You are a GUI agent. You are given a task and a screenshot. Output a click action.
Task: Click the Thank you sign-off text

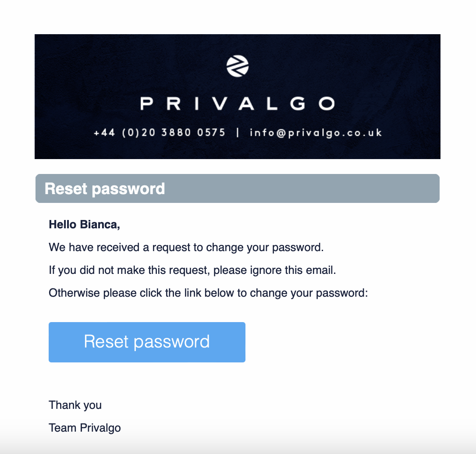tap(75, 405)
